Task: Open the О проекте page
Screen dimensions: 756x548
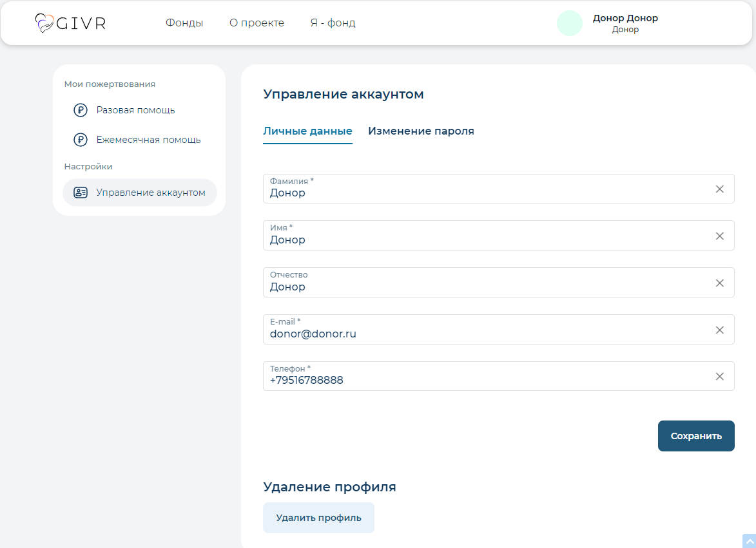Action: tap(257, 23)
